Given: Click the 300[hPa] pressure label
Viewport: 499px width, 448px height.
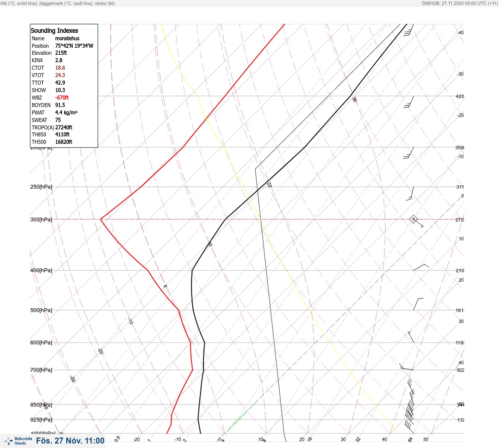Looking at the screenshot, I should [41, 220].
